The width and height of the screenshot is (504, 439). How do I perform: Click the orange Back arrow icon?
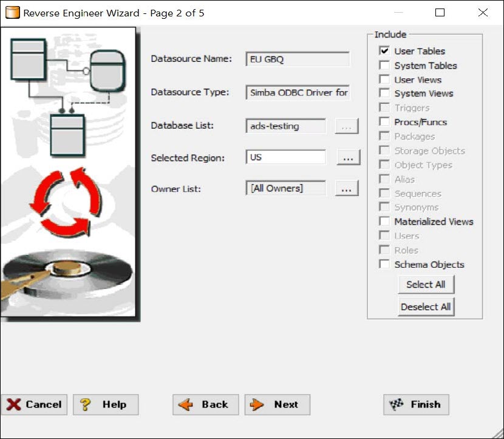(x=185, y=404)
